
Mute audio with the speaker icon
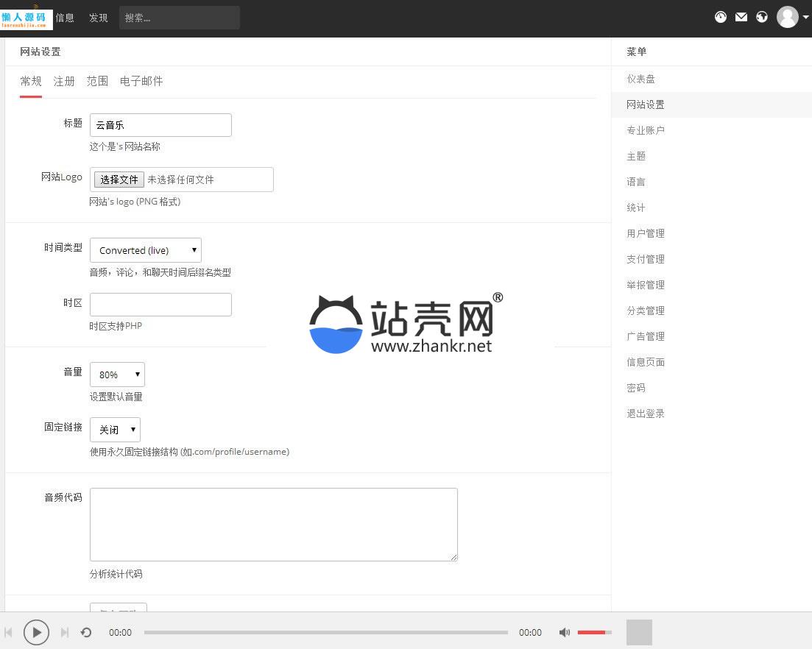(x=565, y=632)
